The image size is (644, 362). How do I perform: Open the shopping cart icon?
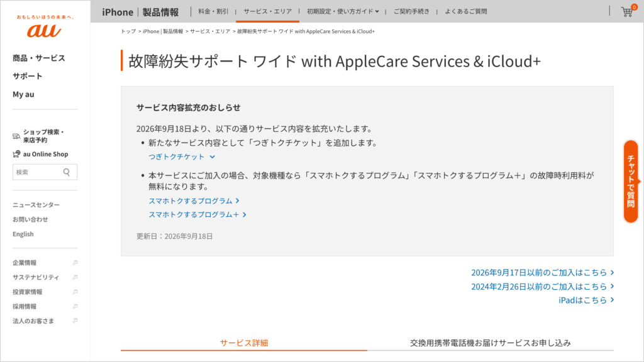[x=627, y=12]
